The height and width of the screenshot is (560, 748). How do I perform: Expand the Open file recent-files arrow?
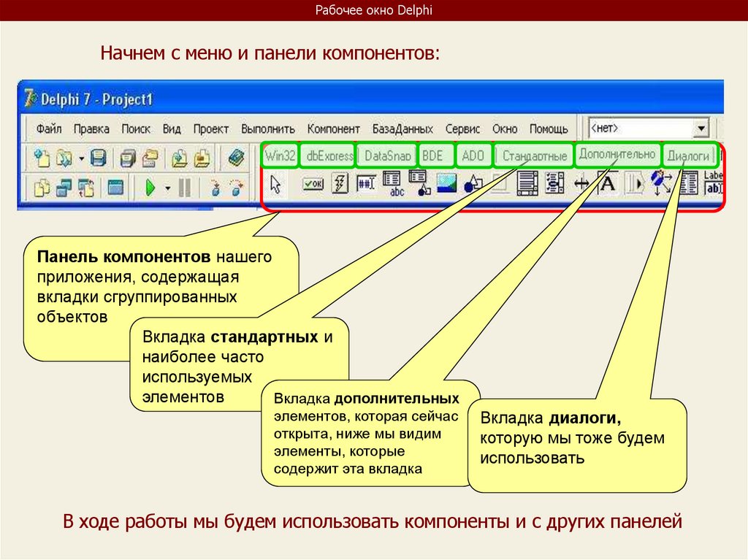coord(81,158)
